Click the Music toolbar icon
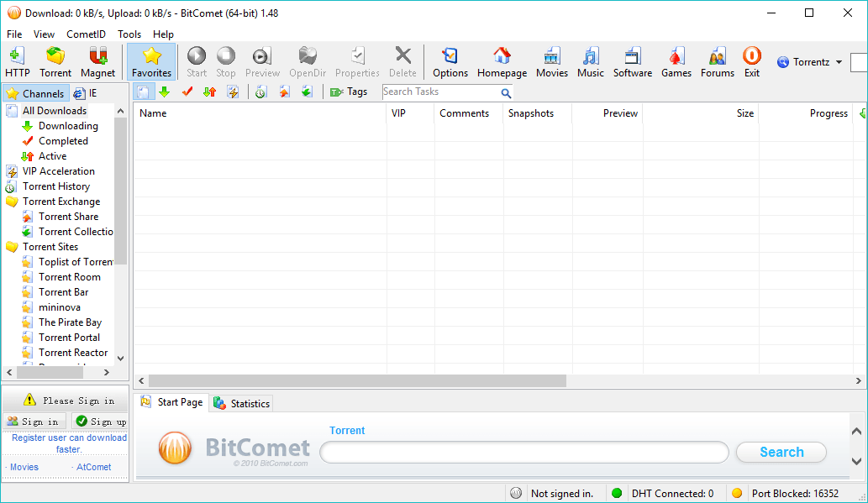The height and width of the screenshot is (503, 868). 590,61
